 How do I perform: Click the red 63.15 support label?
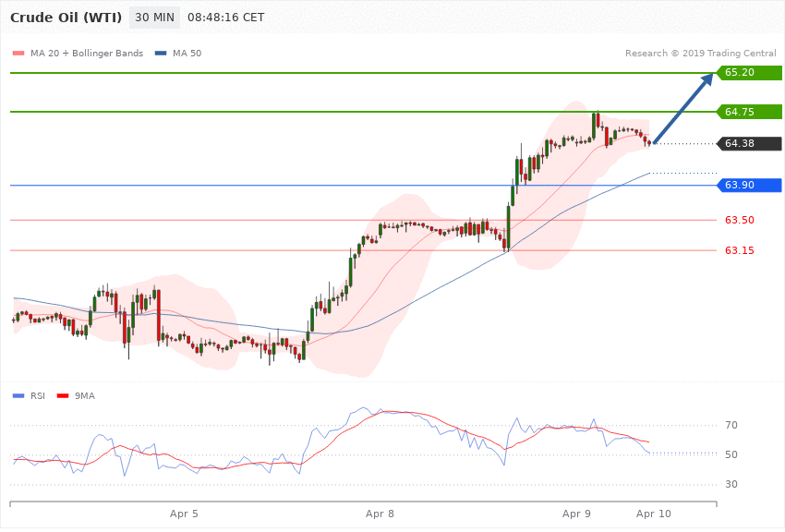[x=740, y=250]
